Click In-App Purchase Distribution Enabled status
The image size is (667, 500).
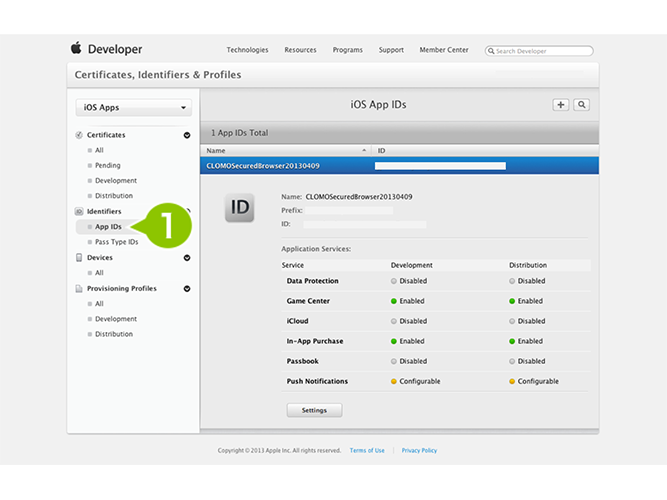pyautogui.click(x=526, y=341)
